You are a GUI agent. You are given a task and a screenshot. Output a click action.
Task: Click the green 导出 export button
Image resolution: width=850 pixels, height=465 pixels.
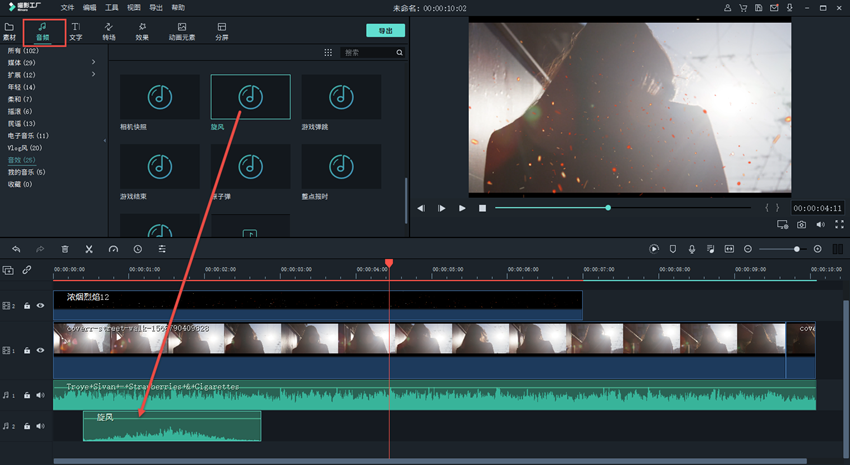click(x=385, y=30)
